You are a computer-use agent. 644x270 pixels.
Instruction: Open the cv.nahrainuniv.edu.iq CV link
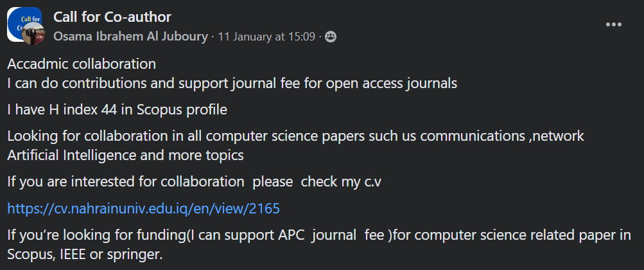[x=143, y=208]
